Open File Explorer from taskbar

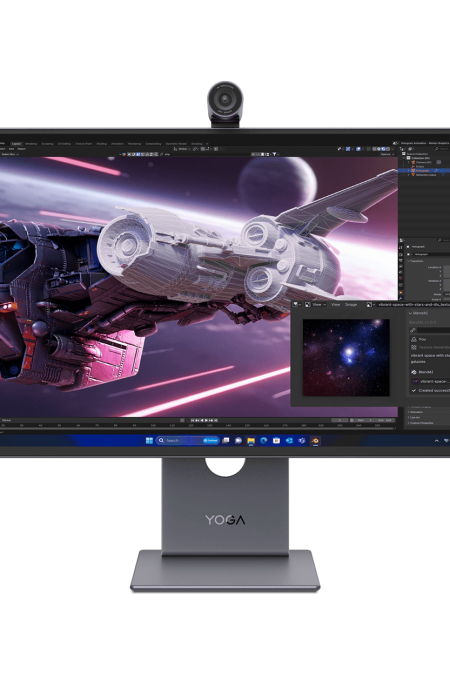click(x=251, y=440)
